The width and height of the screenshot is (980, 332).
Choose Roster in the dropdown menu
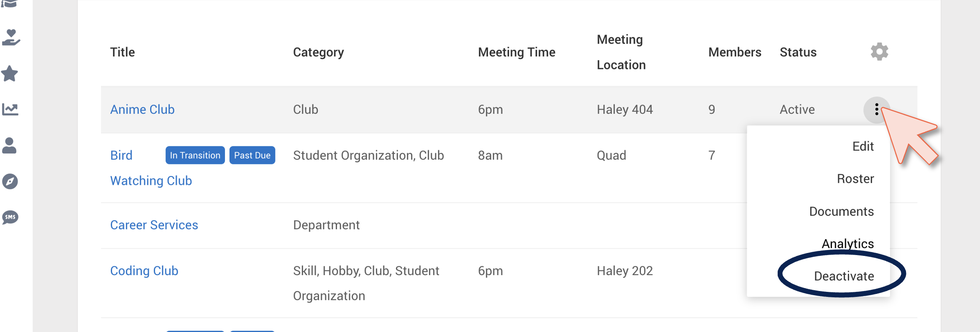[855, 179]
